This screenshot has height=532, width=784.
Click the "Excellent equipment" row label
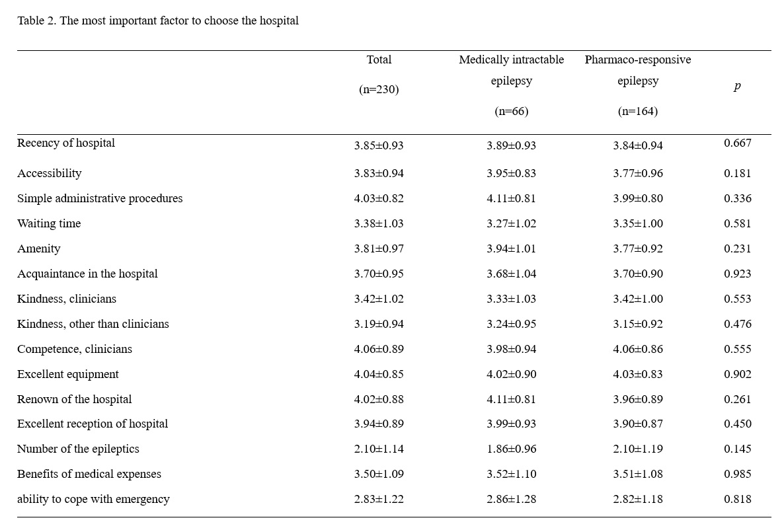point(68,374)
